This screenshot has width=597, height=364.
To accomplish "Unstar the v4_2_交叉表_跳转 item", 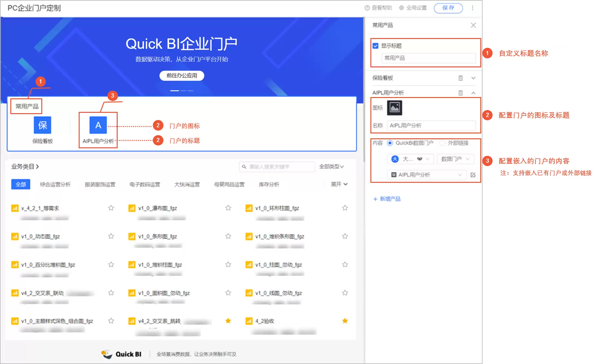I will [228, 321].
